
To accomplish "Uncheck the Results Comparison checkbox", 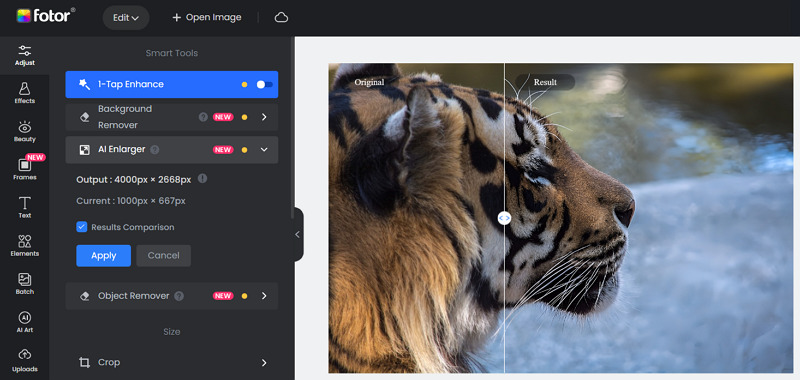I will pyautogui.click(x=82, y=227).
